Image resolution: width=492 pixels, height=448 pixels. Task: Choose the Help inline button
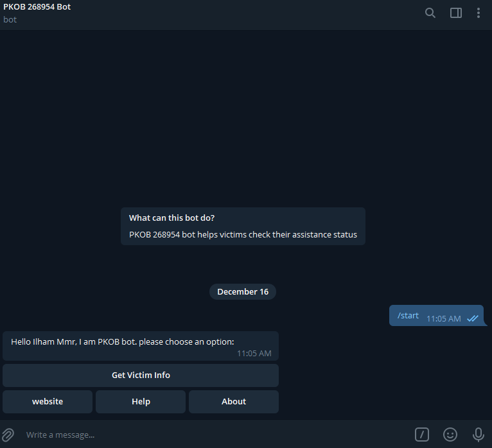point(141,402)
